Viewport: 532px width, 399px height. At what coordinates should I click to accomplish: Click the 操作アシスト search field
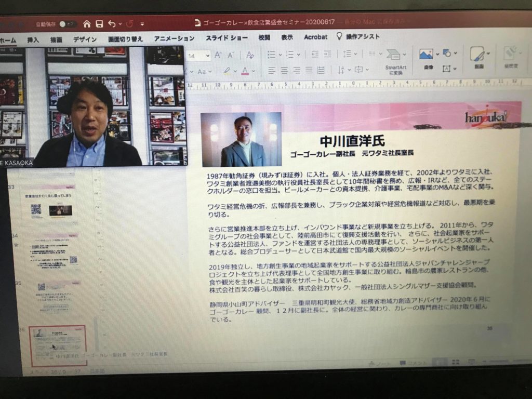358,36
